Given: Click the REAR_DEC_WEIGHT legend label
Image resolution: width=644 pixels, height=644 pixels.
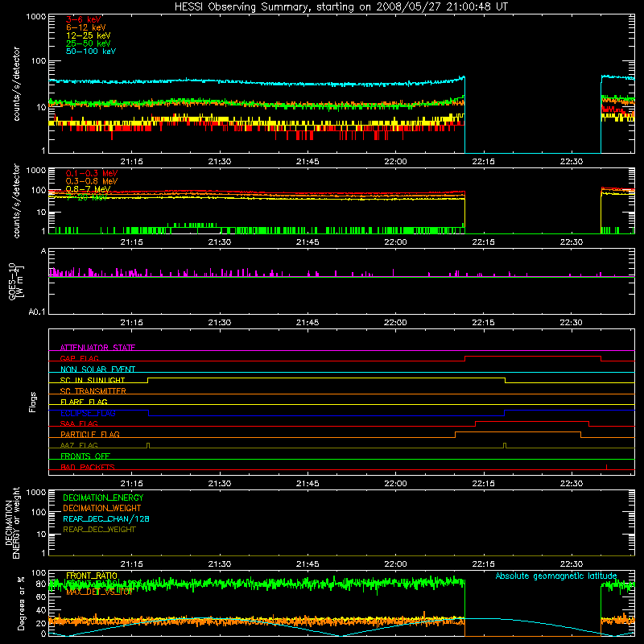Looking at the screenshot, I should point(99,530).
